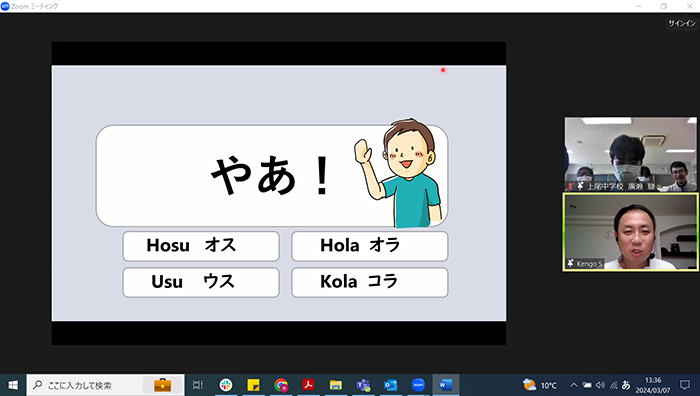
Task: Open Outlook from the taskbar
Action: (x=391, y=385)
